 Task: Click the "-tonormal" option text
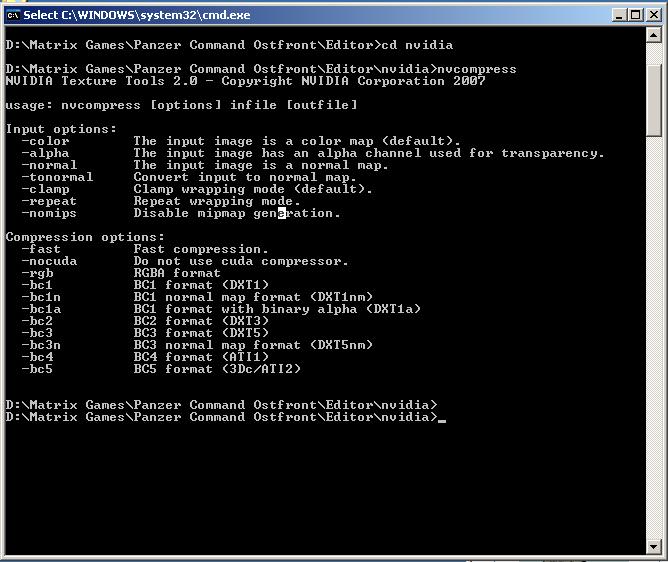coord(57,177)
